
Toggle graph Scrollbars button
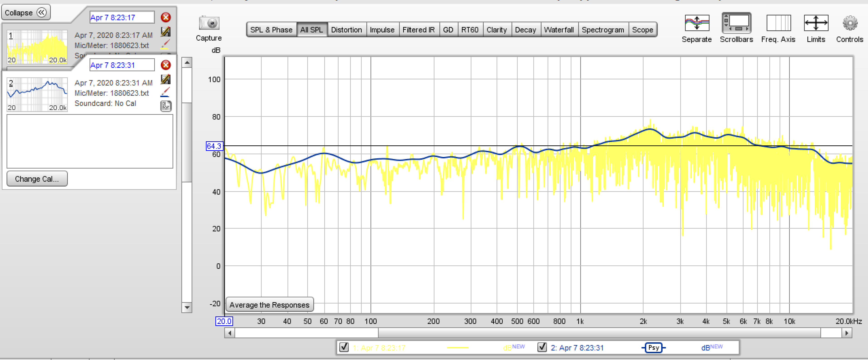click(736, 23)
